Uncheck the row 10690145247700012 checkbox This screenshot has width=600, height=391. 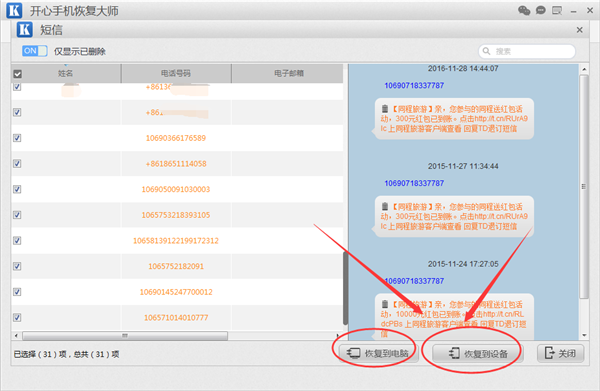click(x=17, y=292)
